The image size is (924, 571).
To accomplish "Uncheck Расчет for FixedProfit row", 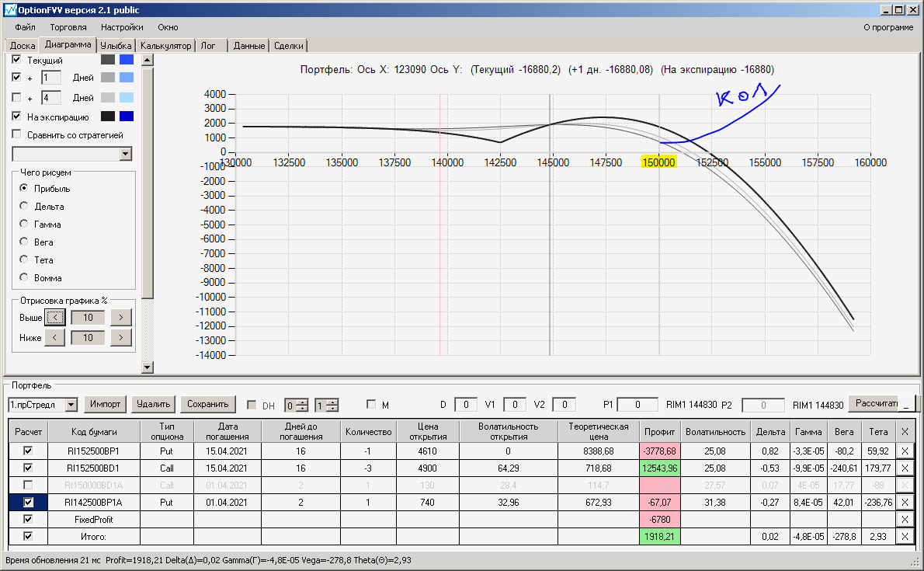I will click(x=28, y=519).
